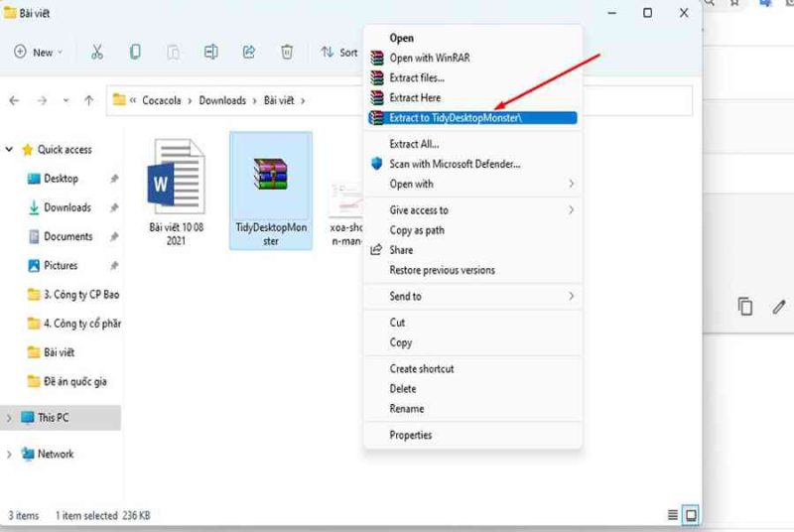Click Properties in the context menu

pos(410,435)
